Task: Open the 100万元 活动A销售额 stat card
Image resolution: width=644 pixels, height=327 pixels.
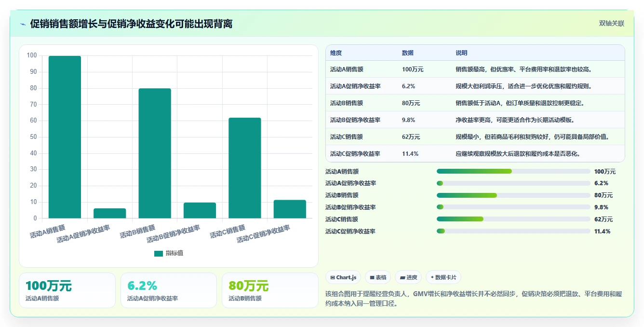Action: (x=67, y=290)
